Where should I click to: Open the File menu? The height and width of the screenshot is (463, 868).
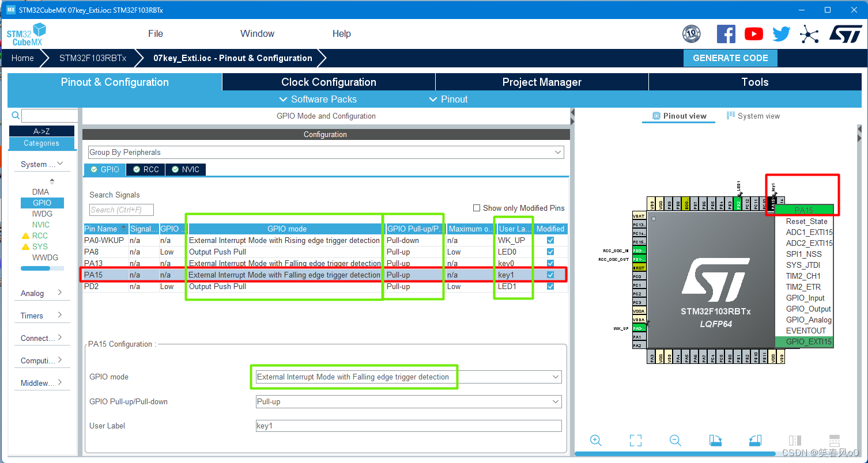click(156, 33)
